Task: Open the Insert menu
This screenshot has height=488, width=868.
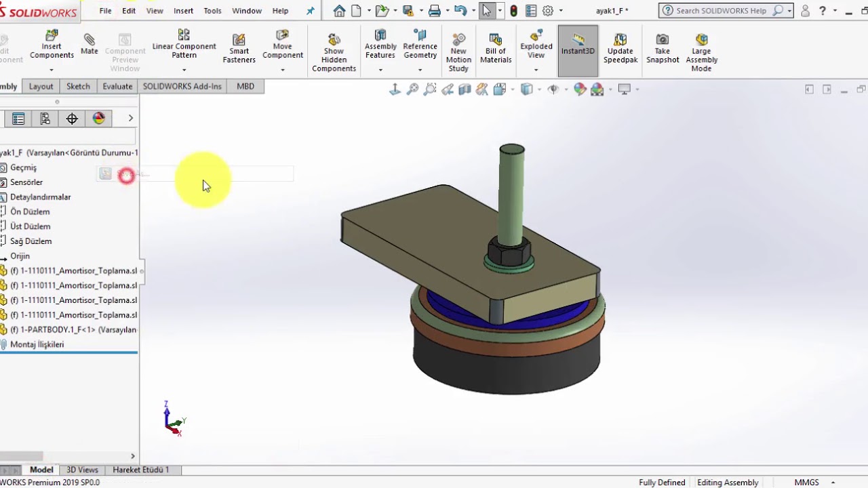Action: click(x=183, y=11)
